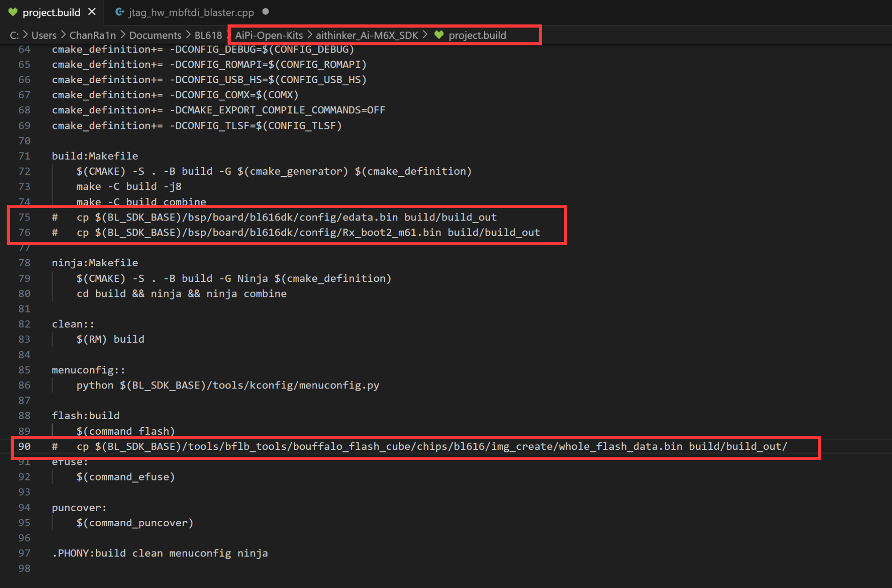Viewport: 892px width, 588px height.
Task: Click the .PHONY line at line 97
Action: [160, 553]
